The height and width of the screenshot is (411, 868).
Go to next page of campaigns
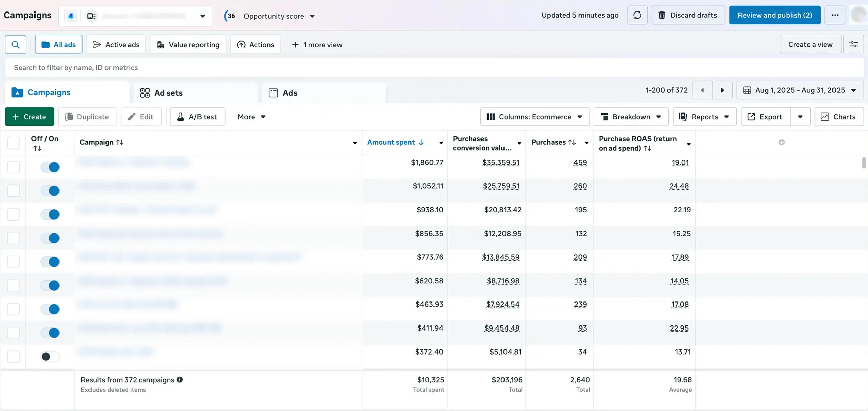pos(722,90)
